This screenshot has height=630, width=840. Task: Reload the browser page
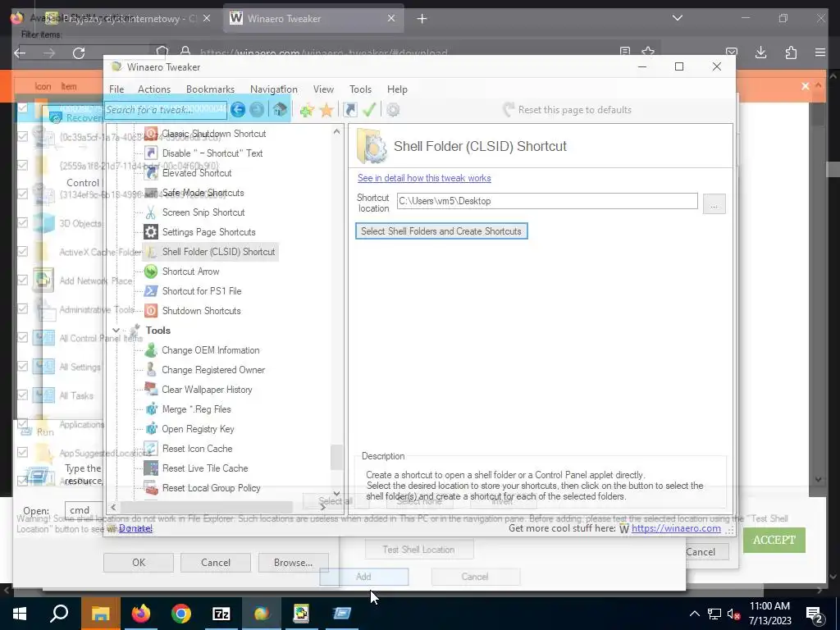79,53
